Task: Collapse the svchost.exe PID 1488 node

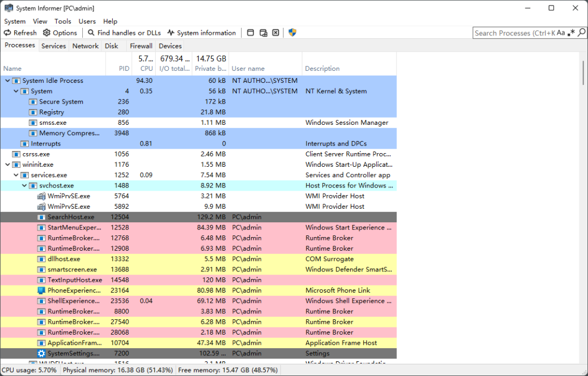Action: tap(24, 185)
